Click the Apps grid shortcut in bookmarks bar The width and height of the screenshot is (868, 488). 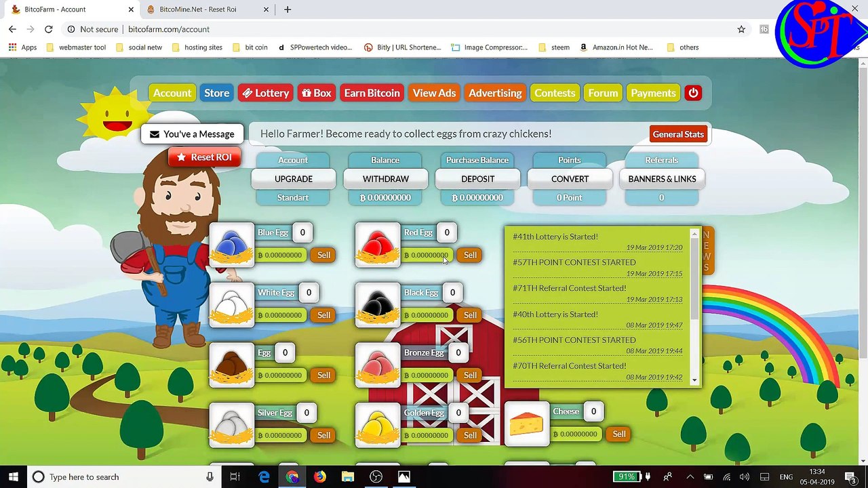point(23,47)
